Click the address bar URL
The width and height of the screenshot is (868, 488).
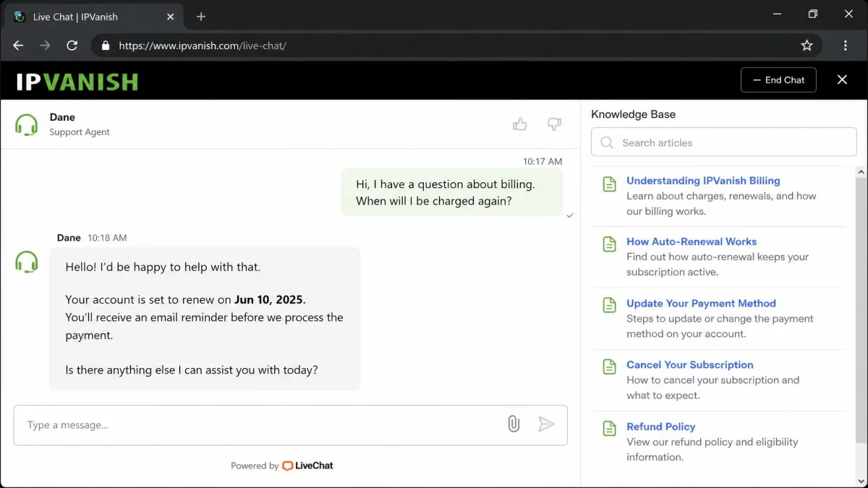coord(203,46)
